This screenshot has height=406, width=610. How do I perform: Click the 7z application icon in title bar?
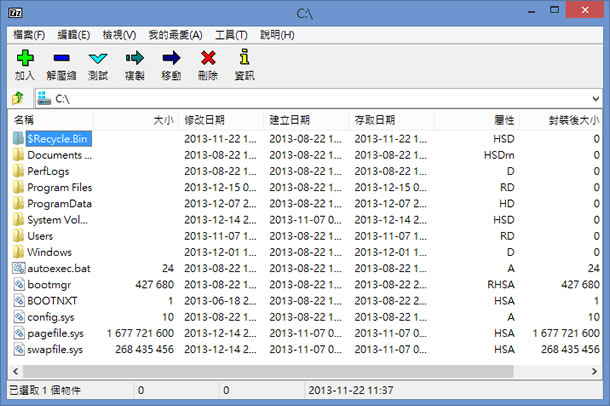15,13
